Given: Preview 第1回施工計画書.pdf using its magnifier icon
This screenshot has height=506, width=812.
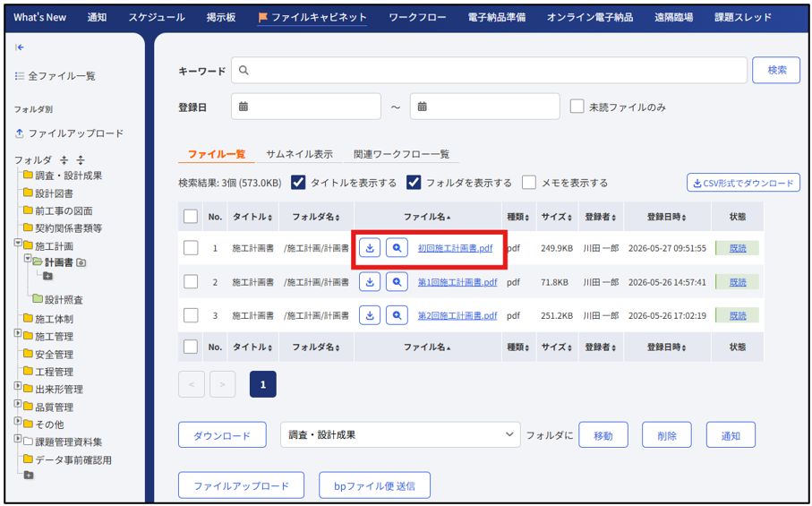Looking at the screenshot, I should click(397, 282).
